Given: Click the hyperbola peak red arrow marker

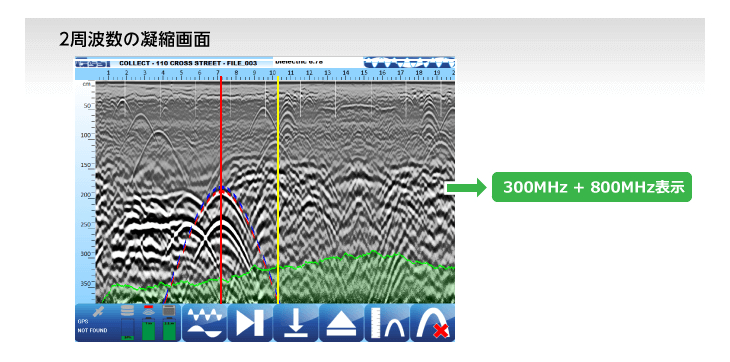Looking at the screenshot, I should tap(221, 190).
